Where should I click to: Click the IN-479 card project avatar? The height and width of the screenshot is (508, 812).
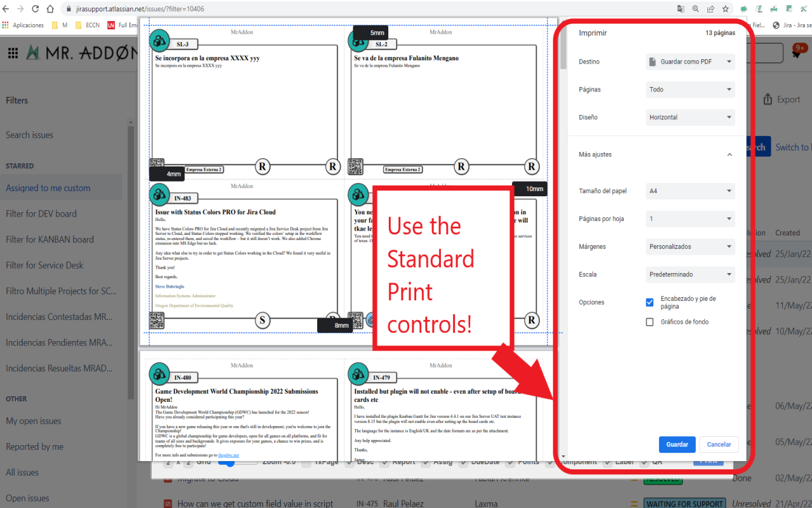[x=358, y=373]
